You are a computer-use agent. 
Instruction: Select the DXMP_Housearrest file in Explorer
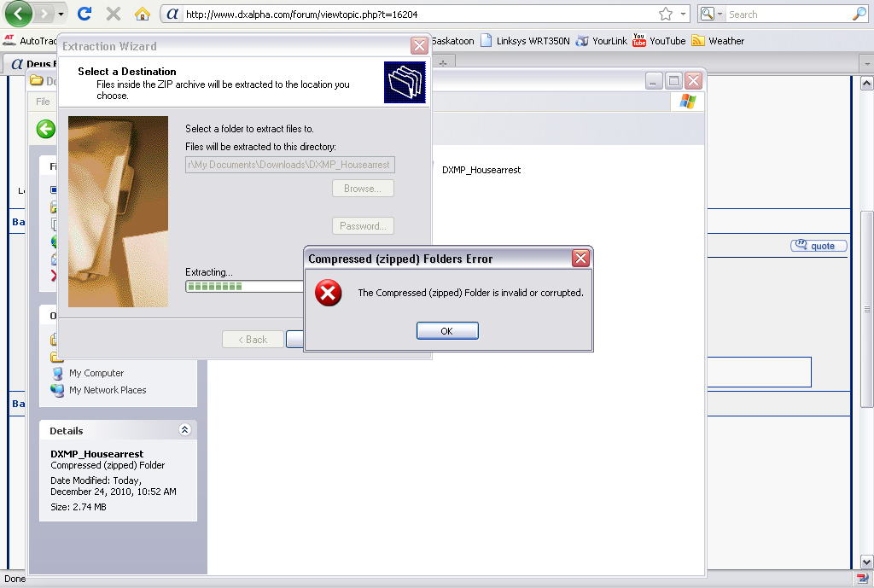(481, 170)
